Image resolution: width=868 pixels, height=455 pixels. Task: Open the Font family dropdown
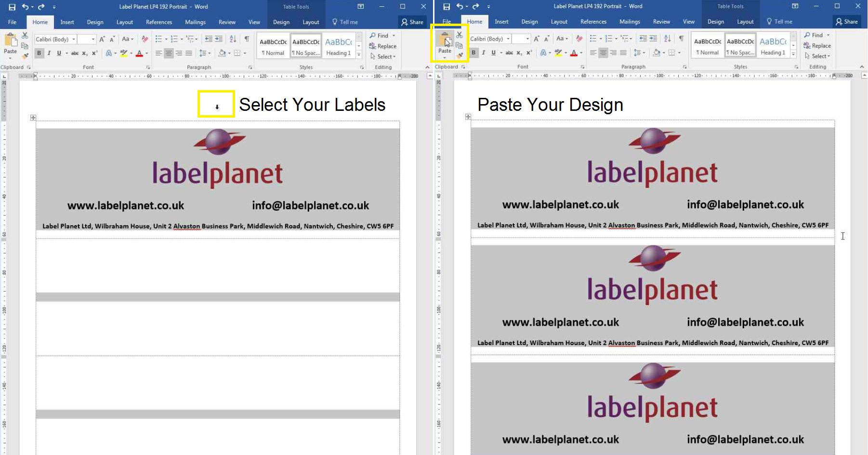(73, 39)
